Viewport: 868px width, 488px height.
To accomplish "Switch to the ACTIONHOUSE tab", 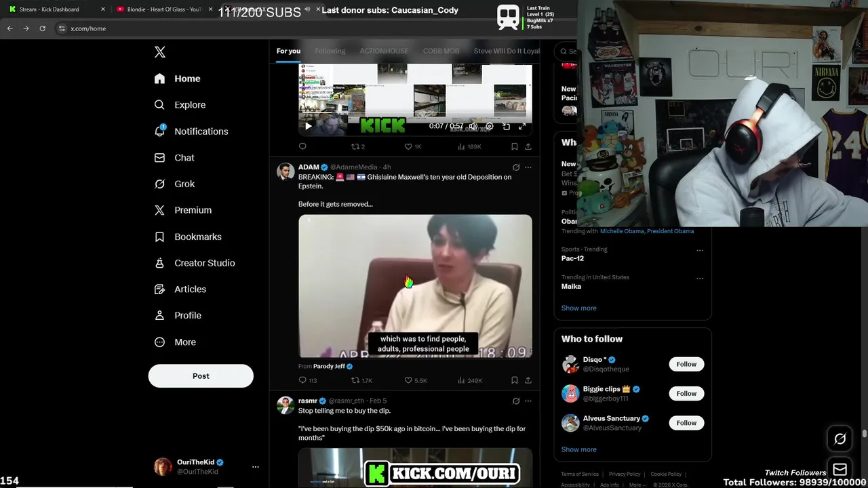I will [x=384, y=51].
